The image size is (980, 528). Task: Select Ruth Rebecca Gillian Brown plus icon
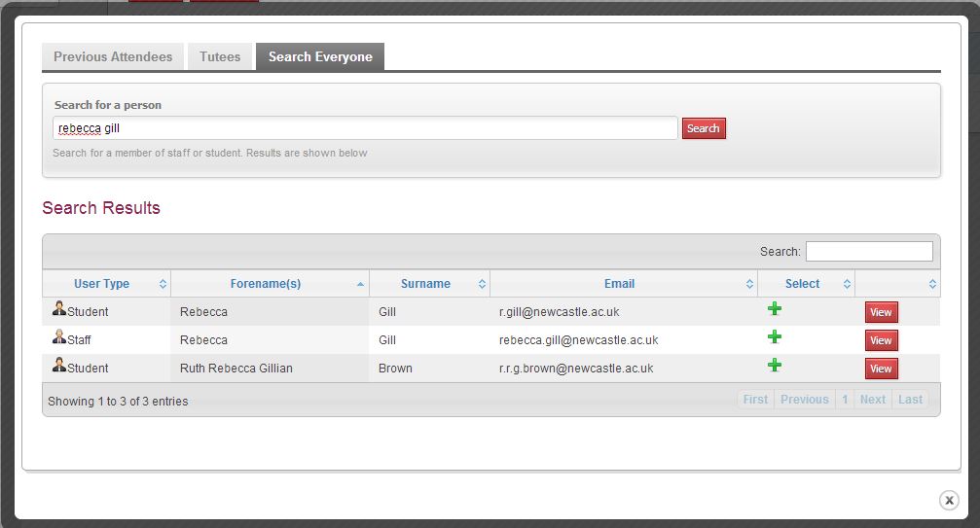click(x=775, y=365)
